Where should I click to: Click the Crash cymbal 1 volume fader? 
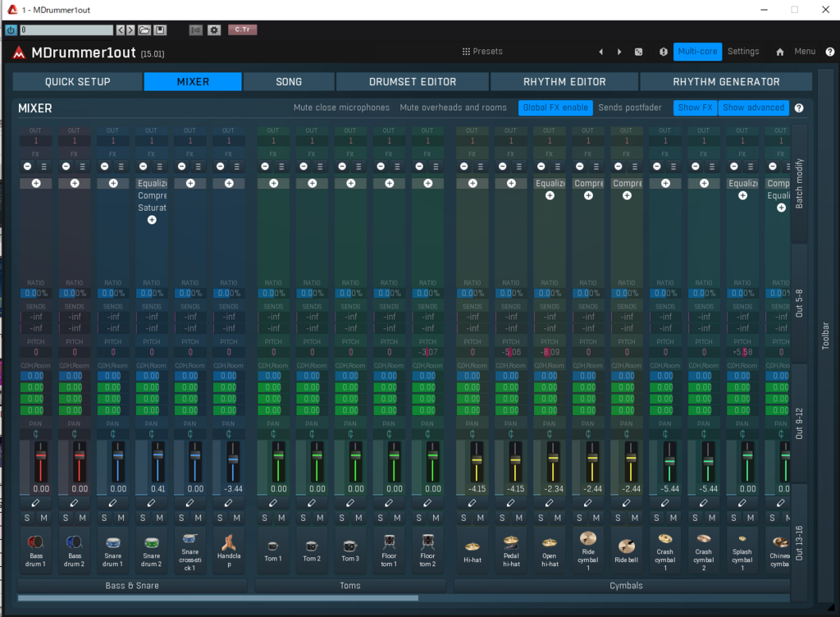click(x=669, y=462)
